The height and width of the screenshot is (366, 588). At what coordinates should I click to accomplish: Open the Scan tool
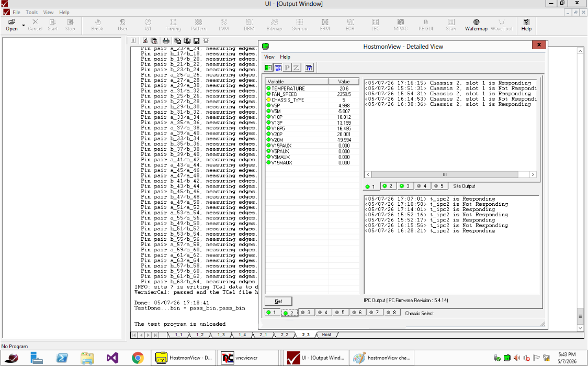[451, 25]
